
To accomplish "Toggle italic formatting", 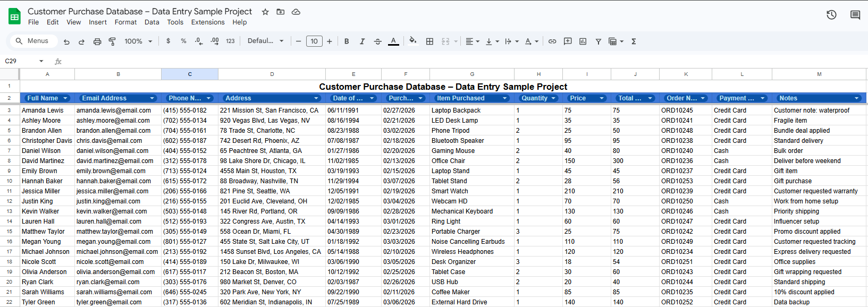I will coord(362,41).
